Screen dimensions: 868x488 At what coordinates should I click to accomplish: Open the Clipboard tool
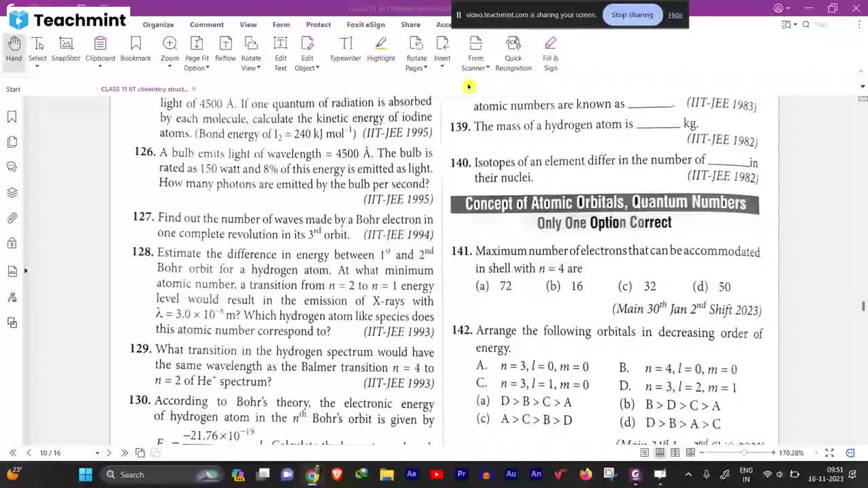[100, 49]
